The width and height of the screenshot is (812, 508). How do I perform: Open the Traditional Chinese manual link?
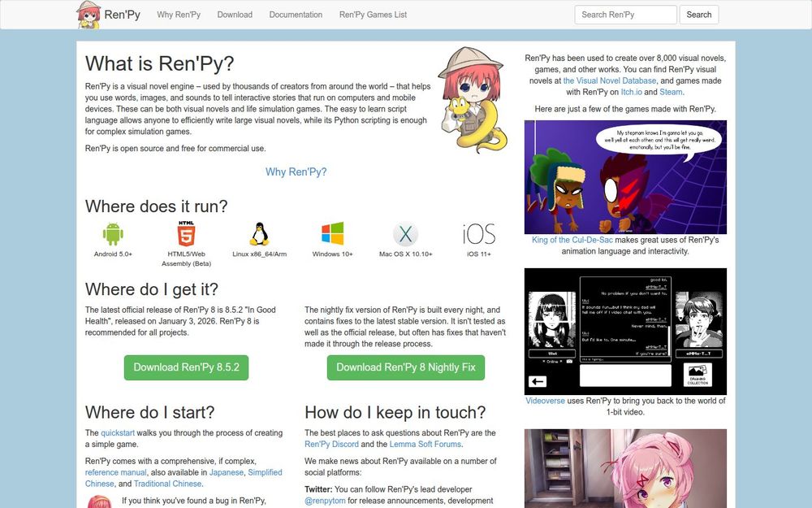pos(167,484)
